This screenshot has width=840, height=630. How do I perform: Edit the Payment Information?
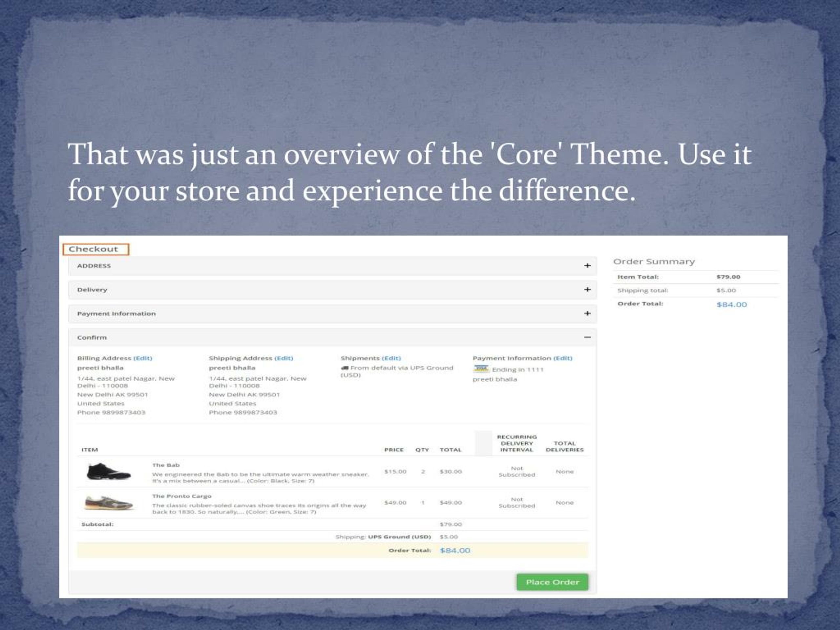pos(563,358)
